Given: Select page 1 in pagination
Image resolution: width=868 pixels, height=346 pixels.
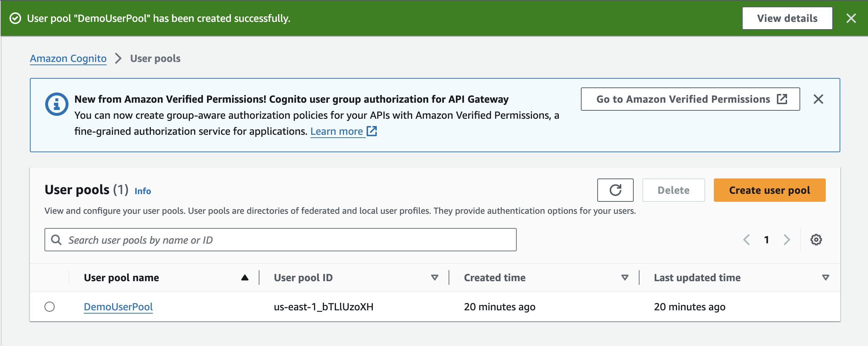Looking at the screenshot, I should pyautogui.click(x=766, y=240).
